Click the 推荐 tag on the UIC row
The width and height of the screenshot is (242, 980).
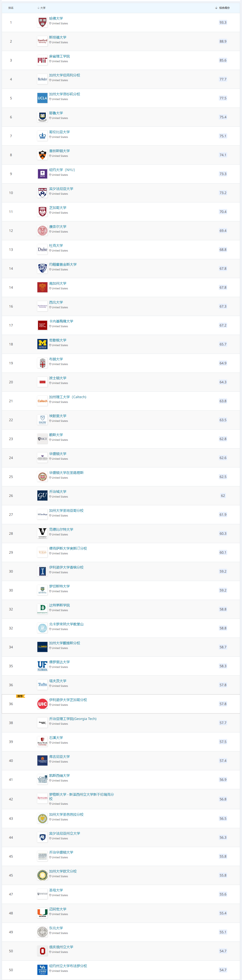(x=20, y=696)
